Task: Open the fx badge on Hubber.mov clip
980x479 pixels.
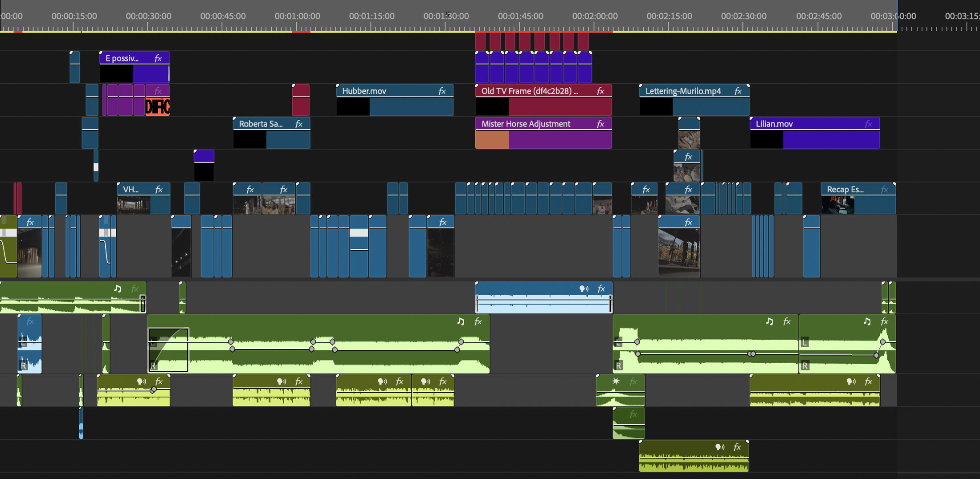Action: pyautogui.click(x=442, y=91)
